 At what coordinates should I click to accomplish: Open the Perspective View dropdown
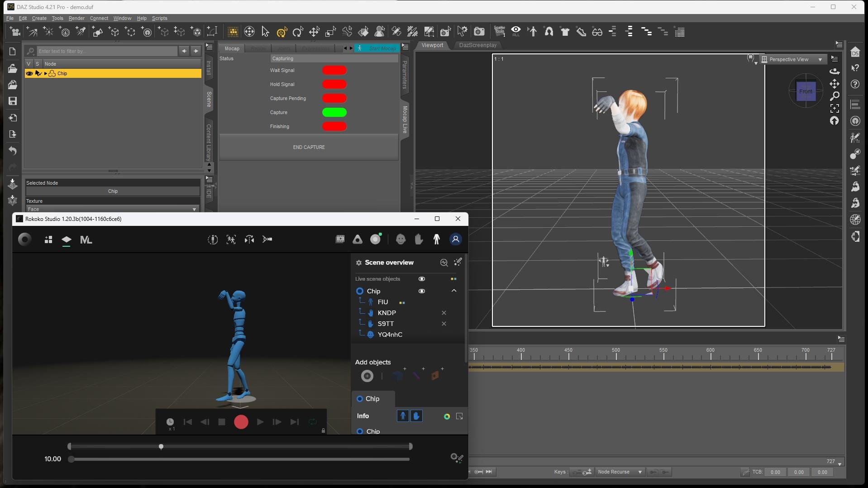click(792, 59)
